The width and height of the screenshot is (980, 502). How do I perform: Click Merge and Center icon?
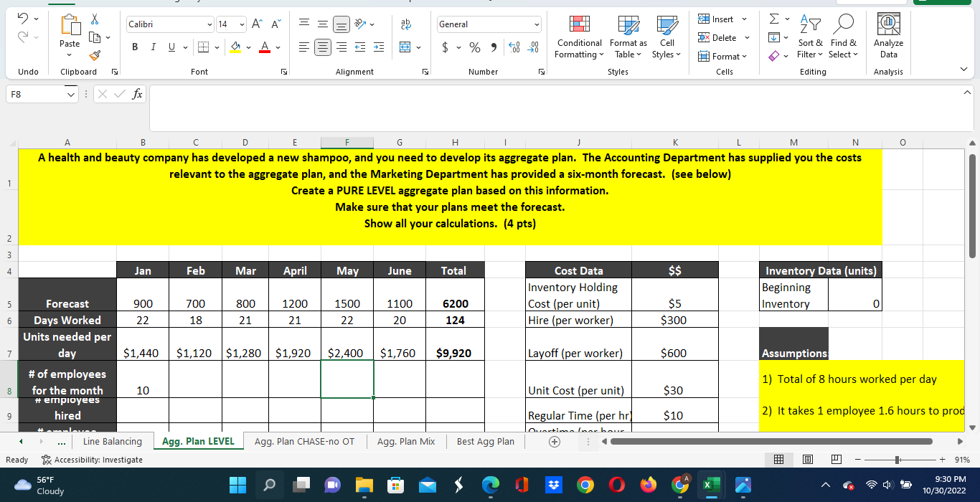(x=405, y=47)
